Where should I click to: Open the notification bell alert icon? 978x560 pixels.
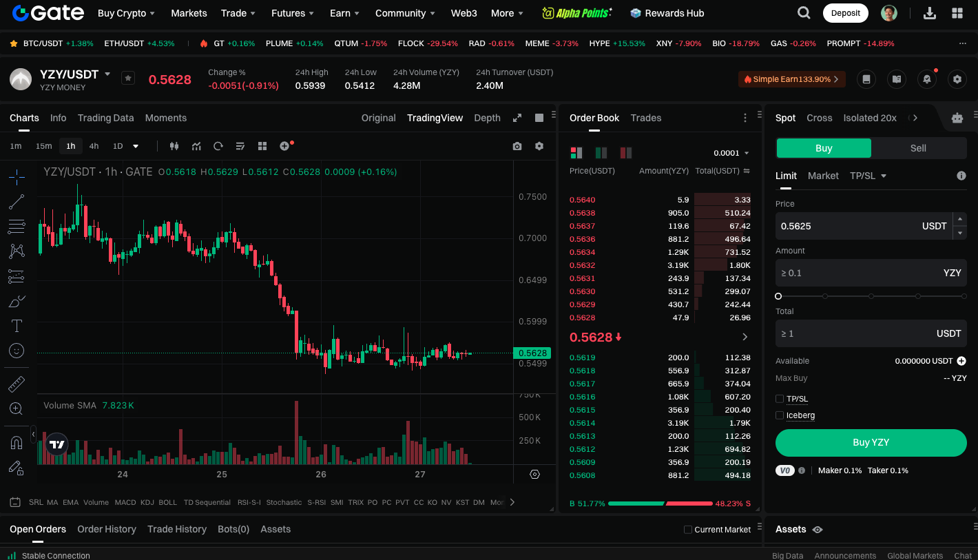[x=927, y=79]
